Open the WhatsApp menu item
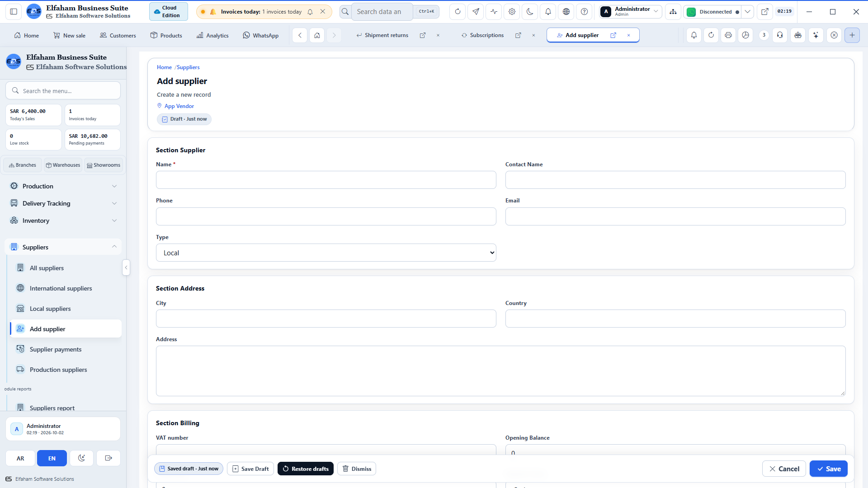868x488 pixels. tap(261, 35)
